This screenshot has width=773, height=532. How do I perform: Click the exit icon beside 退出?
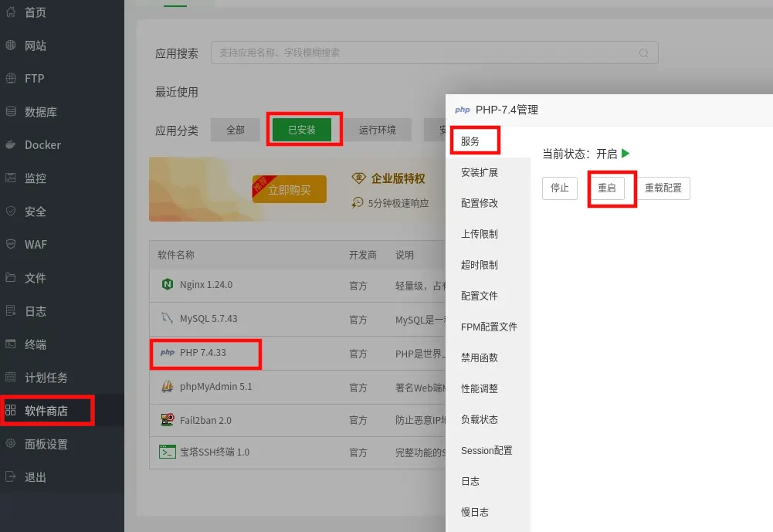click(10, 476)
